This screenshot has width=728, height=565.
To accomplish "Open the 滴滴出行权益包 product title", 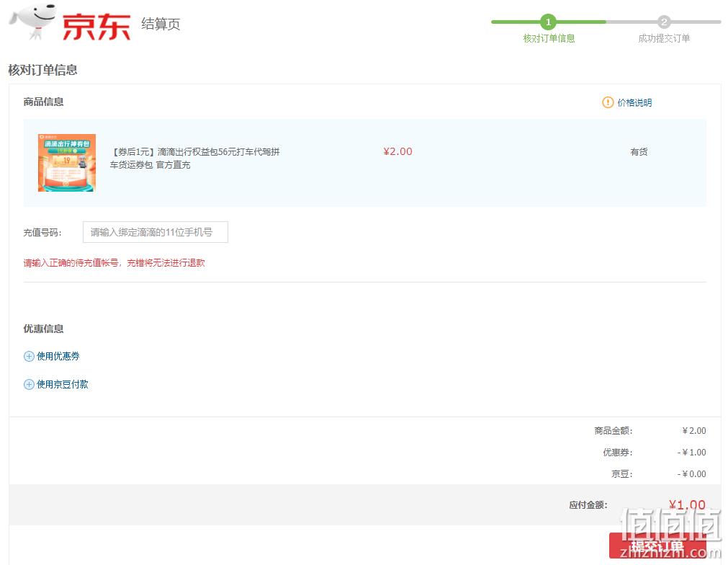I will pos(194,158).
